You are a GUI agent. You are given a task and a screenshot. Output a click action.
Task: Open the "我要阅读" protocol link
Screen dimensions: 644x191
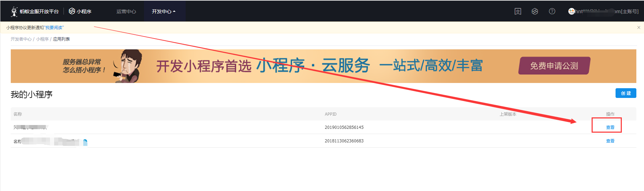[x=54, y=28]
